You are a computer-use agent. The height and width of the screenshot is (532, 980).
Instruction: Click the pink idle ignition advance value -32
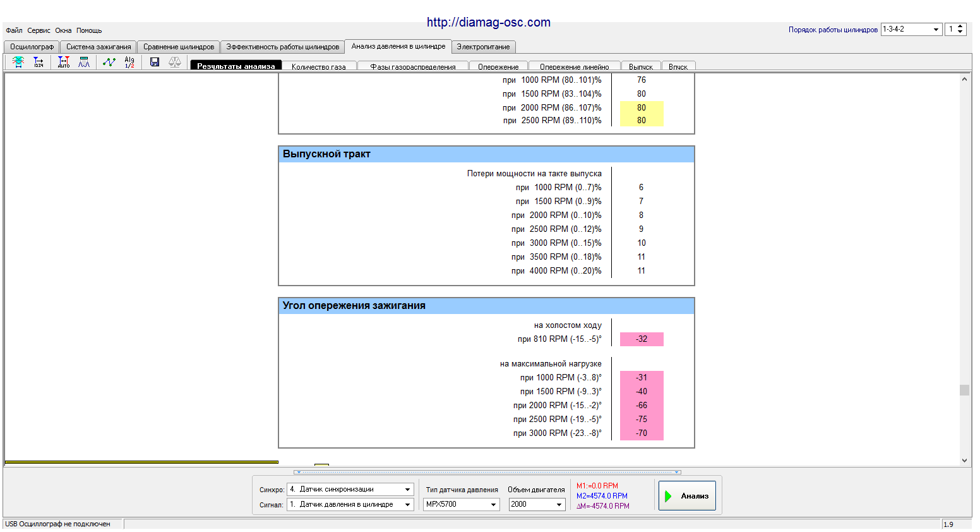642,339
